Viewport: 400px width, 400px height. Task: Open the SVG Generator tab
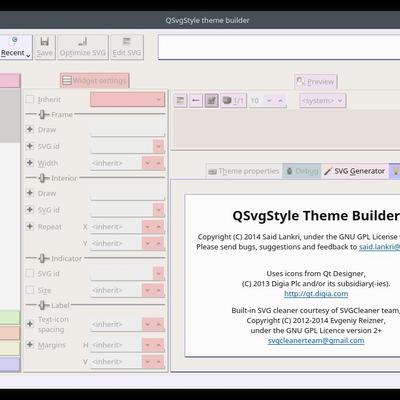(355, 171)
